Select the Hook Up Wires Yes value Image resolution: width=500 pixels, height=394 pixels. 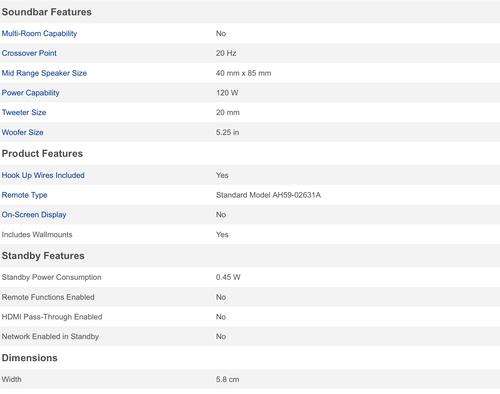tap(222, 175)
